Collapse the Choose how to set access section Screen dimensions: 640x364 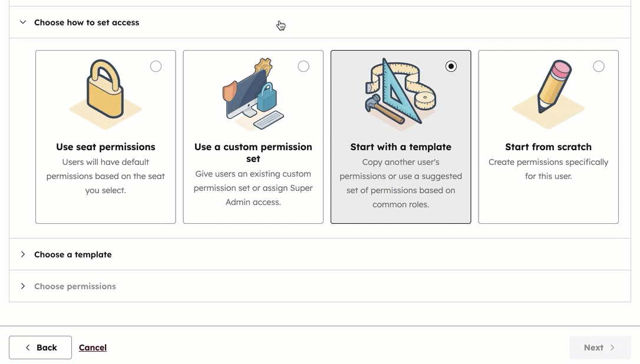tap(22, 22)
